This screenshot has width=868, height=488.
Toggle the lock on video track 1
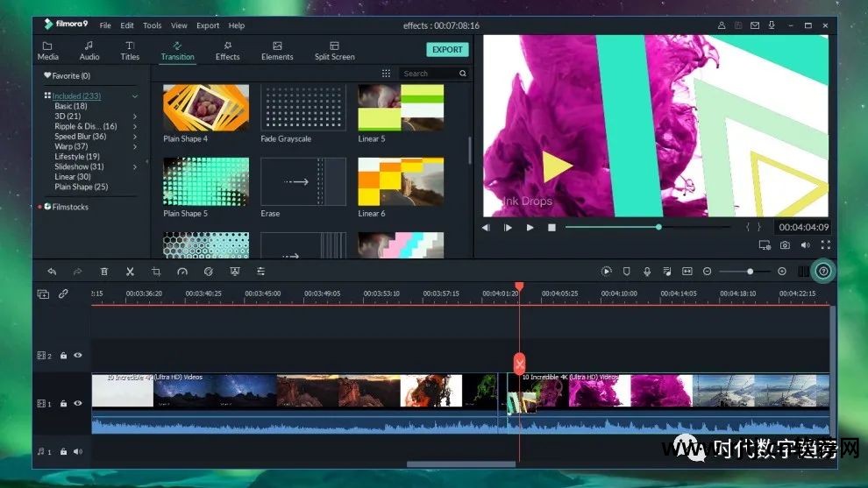click(x=63, y=404)
